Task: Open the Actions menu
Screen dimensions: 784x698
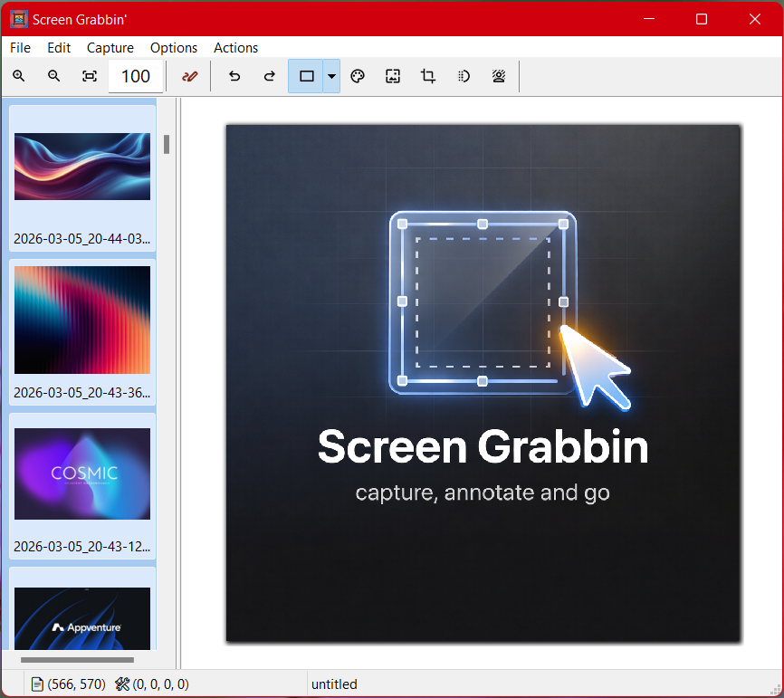Action: (x=235, y=47)
